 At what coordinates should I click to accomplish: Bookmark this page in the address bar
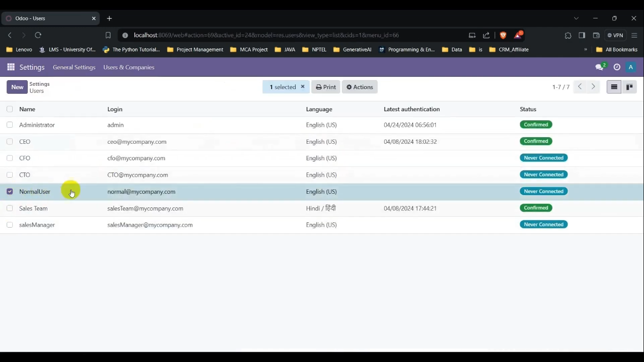click(x=108, y=35)
